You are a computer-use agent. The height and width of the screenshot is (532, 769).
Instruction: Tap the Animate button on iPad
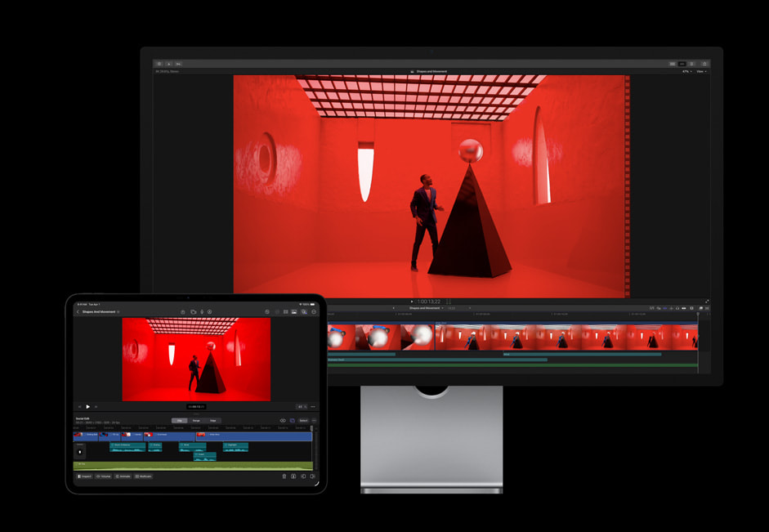[123, 477]
